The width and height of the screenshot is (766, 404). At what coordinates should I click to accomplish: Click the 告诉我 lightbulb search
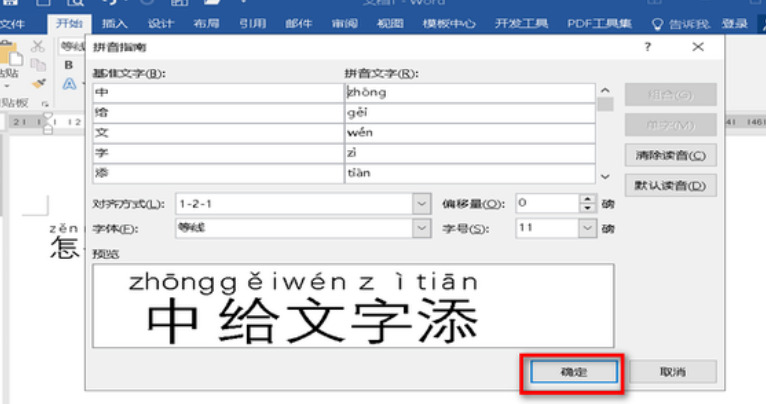point(681,24)
